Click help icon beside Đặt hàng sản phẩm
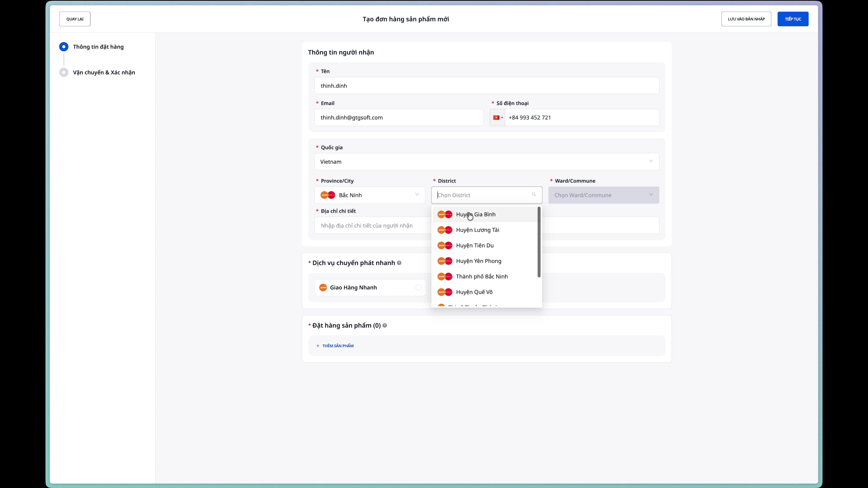 tap(385, 326)
